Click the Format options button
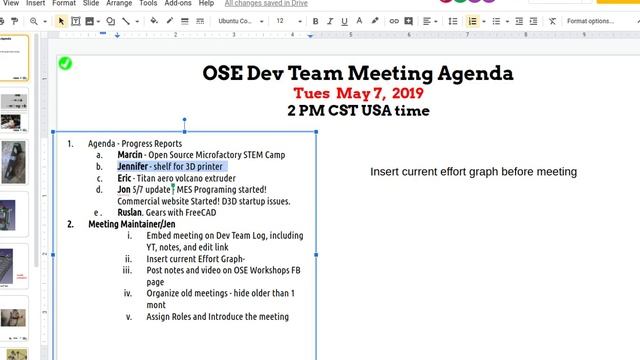 [590, 21]
